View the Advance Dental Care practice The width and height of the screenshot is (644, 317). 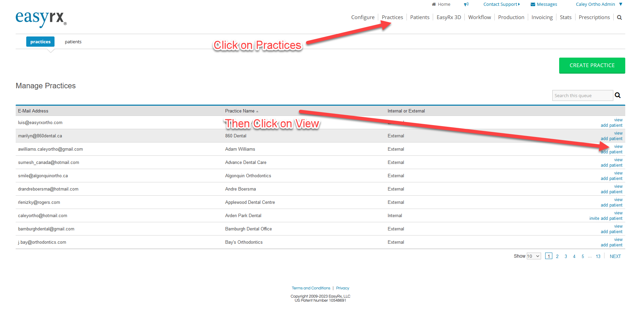[618, 160]
